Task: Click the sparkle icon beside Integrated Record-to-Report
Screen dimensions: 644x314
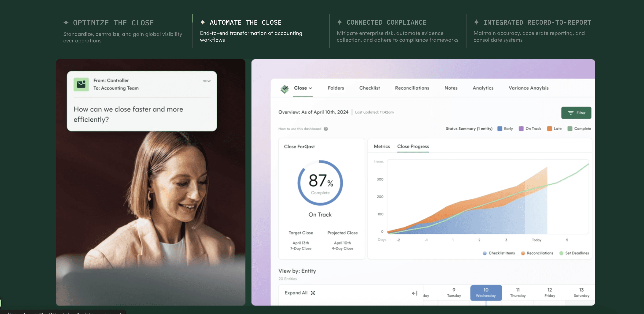Action: 476,22
